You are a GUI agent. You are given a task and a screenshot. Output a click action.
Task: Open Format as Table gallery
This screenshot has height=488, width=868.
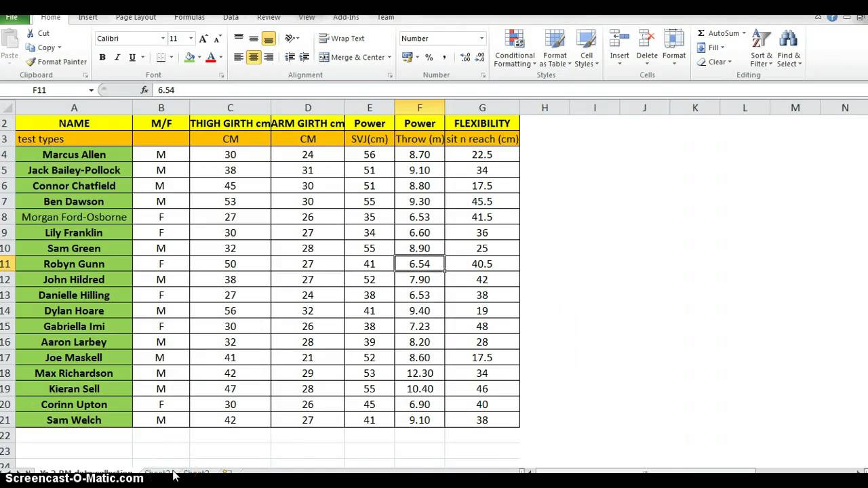[x=555, y=48]
